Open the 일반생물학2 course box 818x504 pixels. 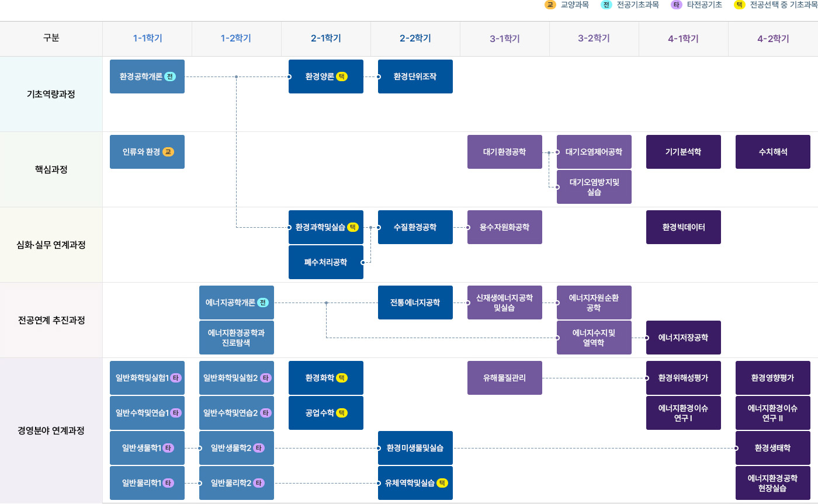click(x=237, y=448)
